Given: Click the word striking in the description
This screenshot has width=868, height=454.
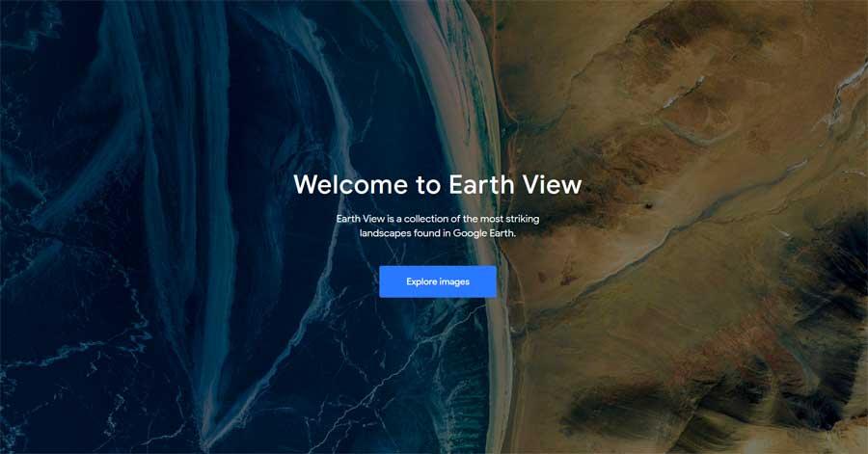Looking at the screenshot, I should tap(523, 219).
